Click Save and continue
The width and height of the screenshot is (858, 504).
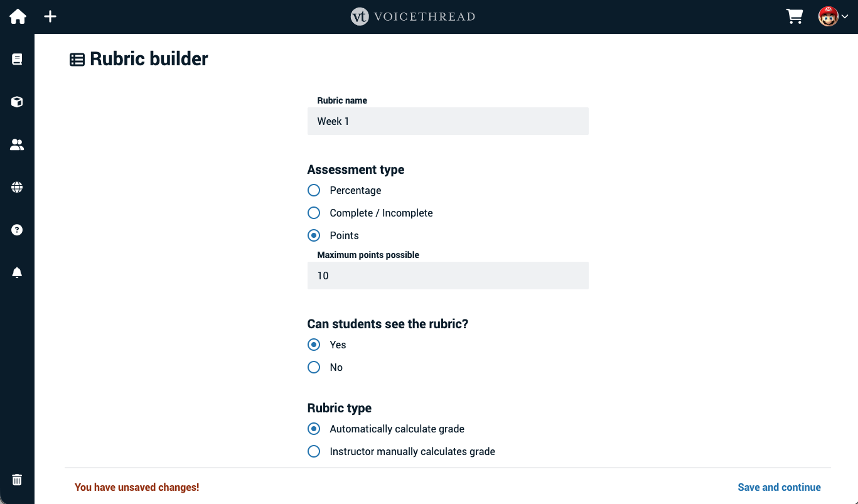(x=779, y=487)
